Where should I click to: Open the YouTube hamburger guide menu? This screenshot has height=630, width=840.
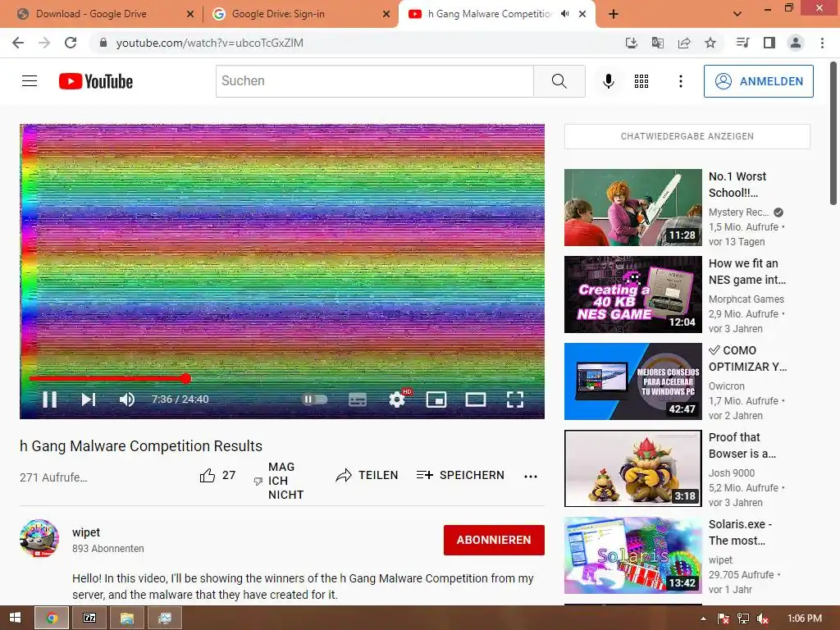tap(30, 81)
